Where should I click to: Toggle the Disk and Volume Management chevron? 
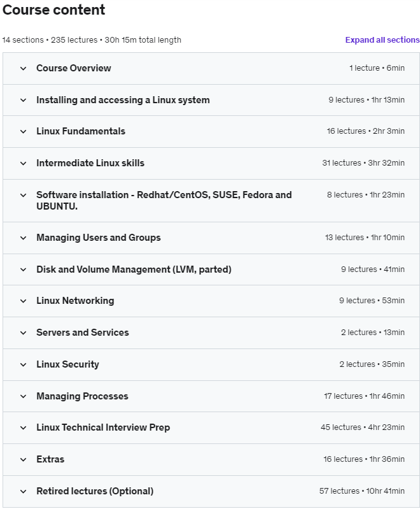[x=24, y=269]
